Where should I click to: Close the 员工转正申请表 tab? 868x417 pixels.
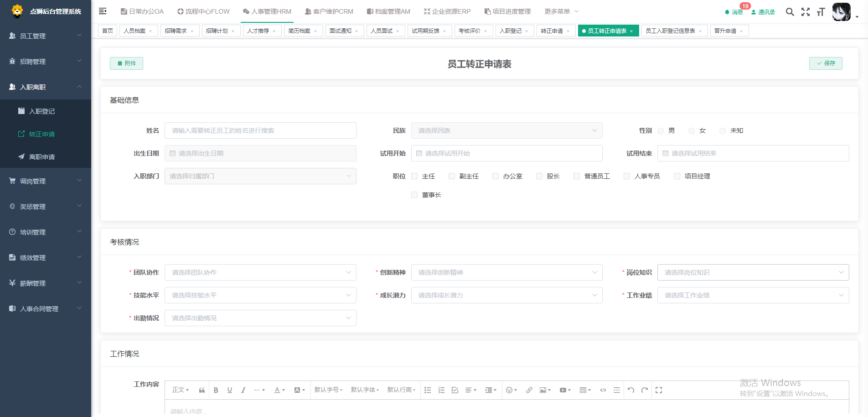[631, 31]
